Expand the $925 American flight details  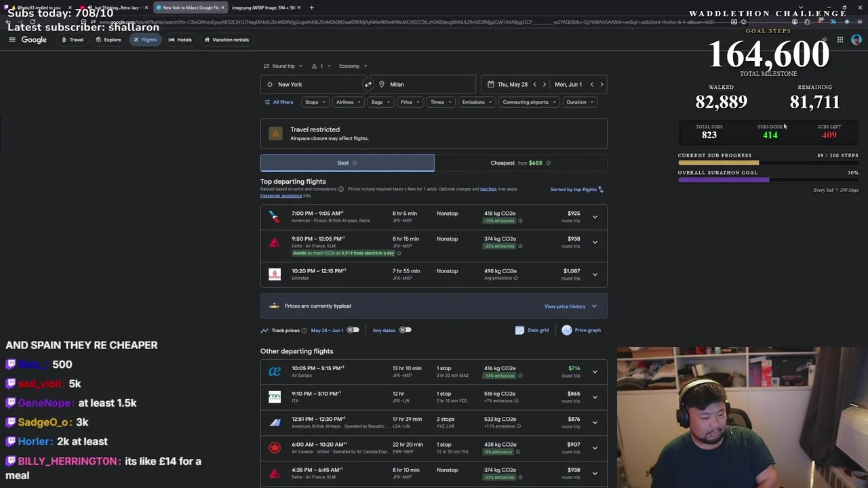[595, 217]
